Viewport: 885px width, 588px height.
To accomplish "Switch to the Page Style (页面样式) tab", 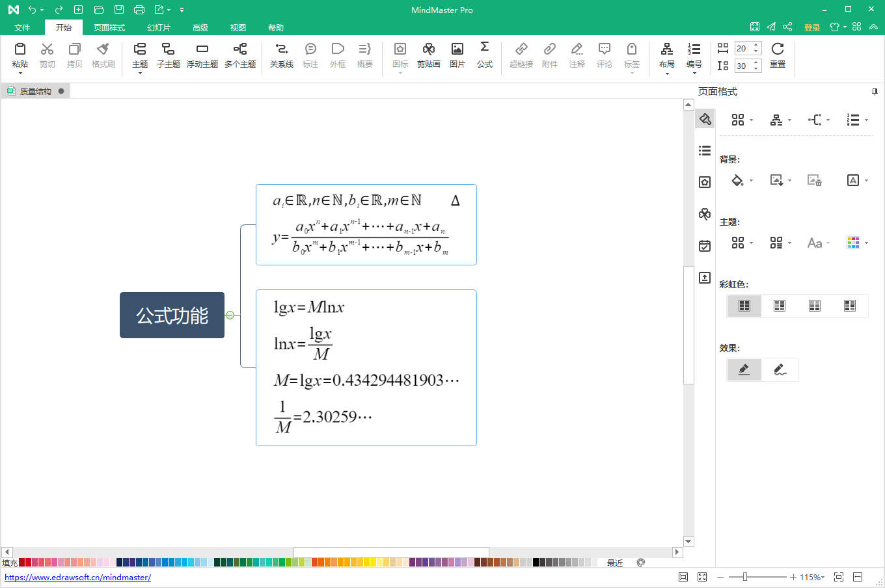I will tap(109, 27).
